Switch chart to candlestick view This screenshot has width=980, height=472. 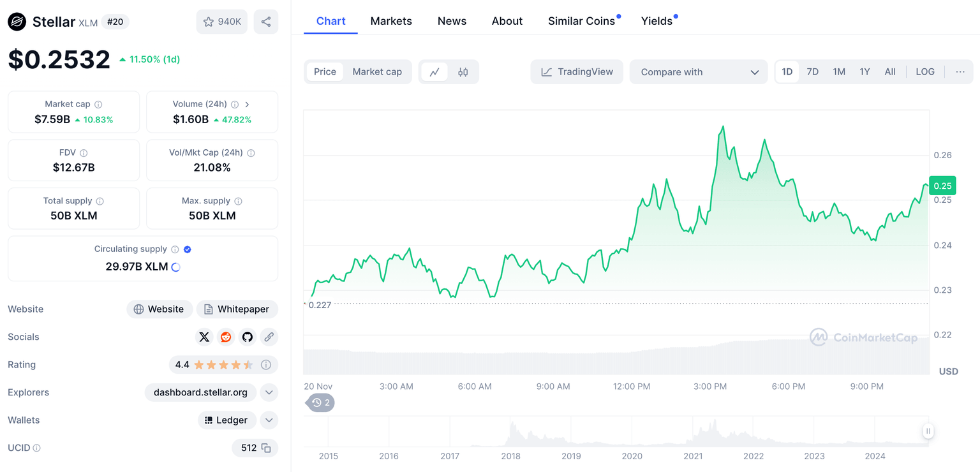tap(463, 72)
